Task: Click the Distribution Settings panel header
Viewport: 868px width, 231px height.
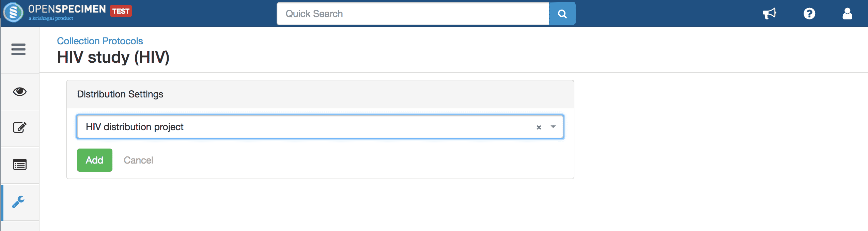Action: (320, 94)
